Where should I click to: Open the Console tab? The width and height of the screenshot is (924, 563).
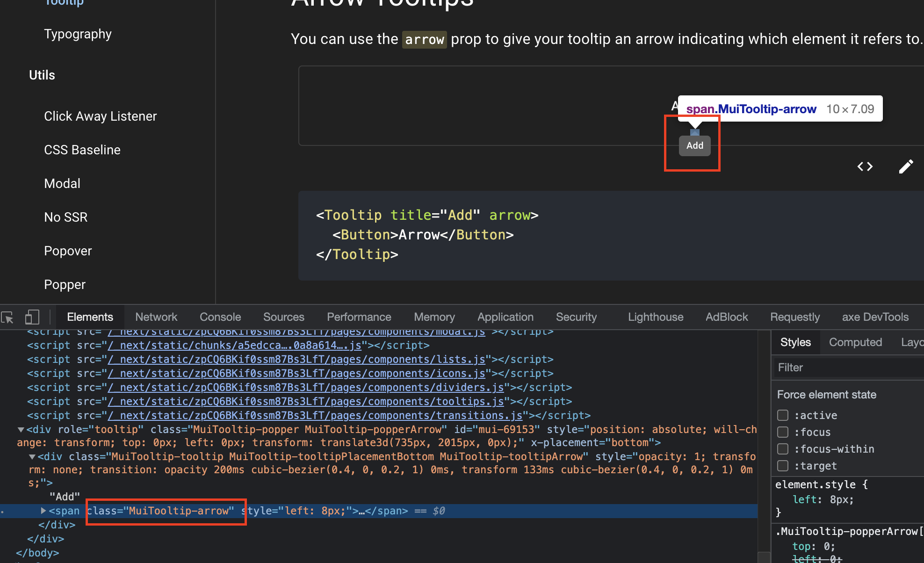(x=220, y=317)
